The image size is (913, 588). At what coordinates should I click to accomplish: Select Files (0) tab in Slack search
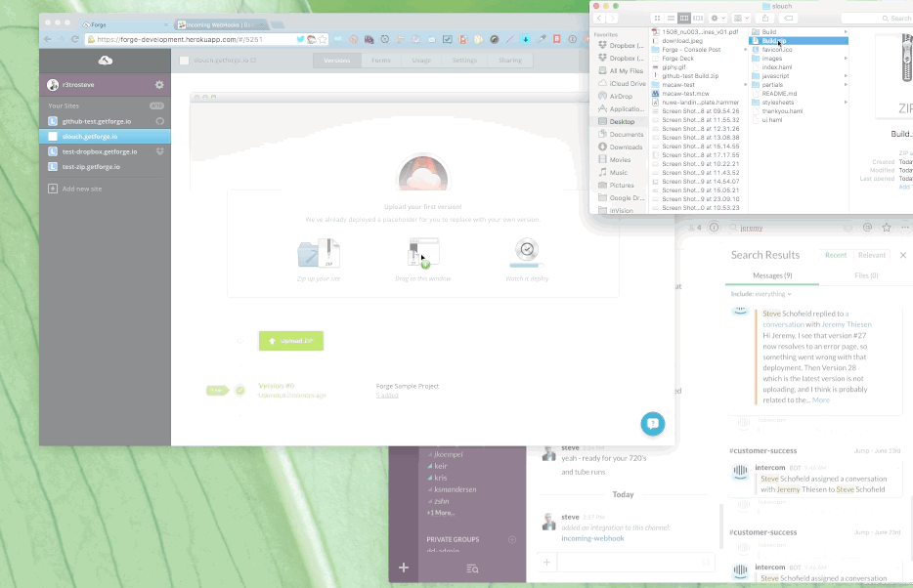tap(866, 275)
